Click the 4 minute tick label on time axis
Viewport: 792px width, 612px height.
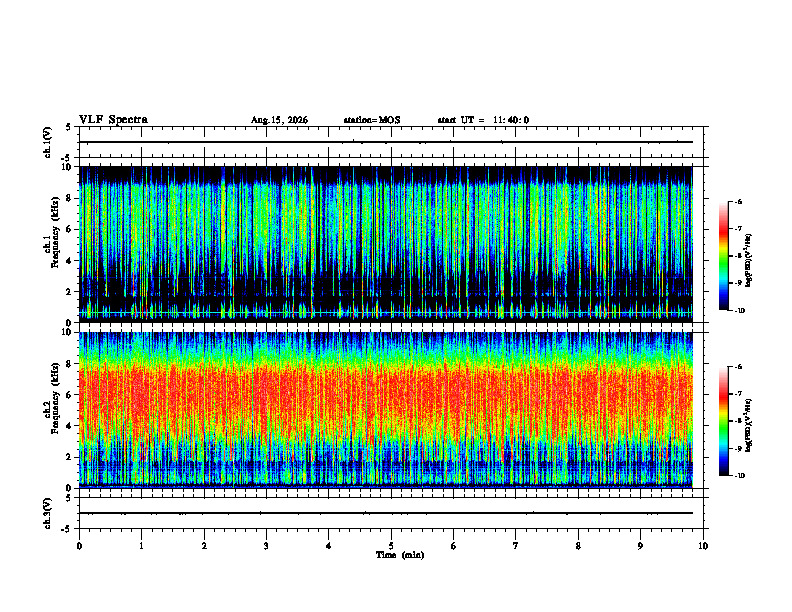click(x=329, y=546)
